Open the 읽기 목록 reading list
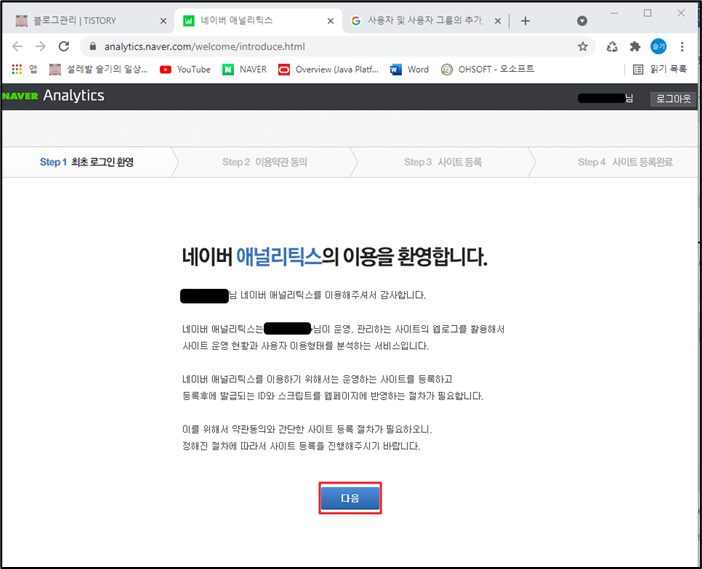 660,69
